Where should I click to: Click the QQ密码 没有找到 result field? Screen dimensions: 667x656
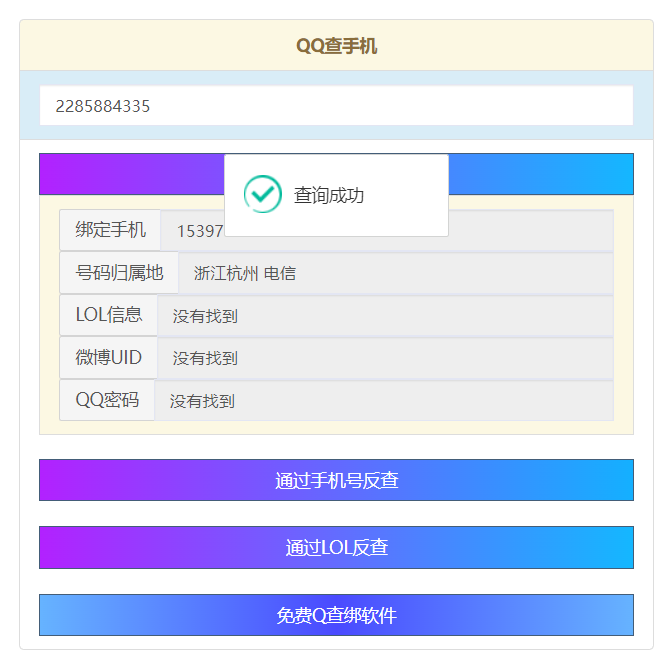[x=384, y=401]
